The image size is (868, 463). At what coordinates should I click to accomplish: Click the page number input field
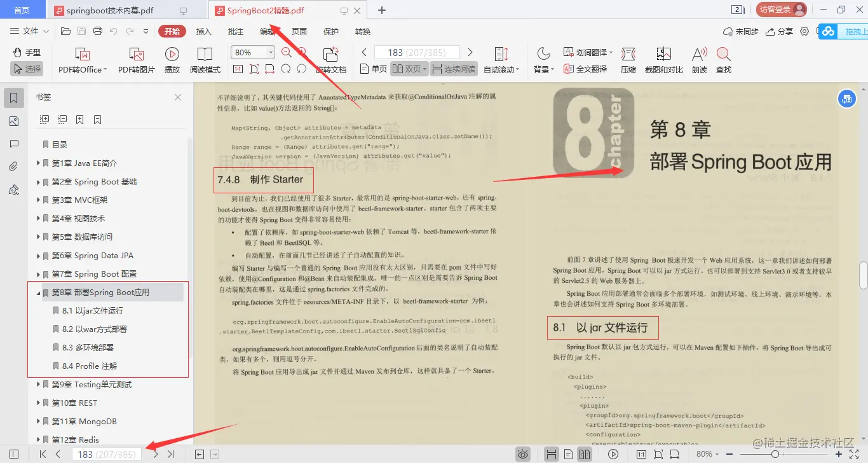[105, 453]
